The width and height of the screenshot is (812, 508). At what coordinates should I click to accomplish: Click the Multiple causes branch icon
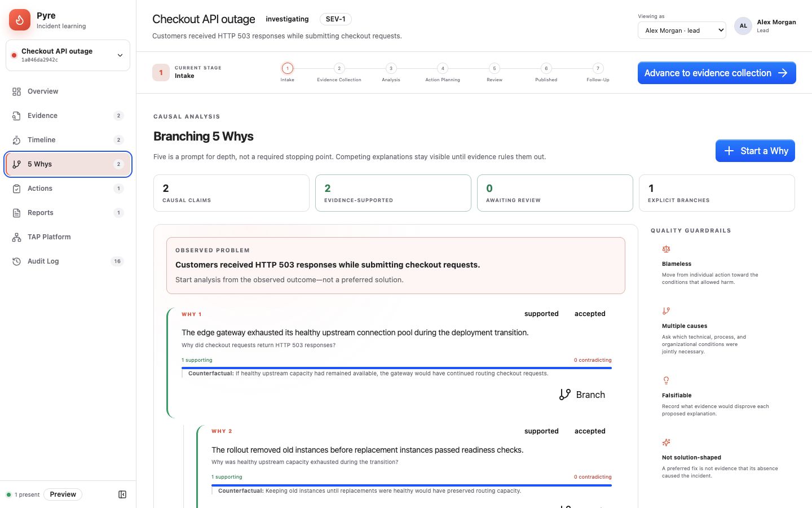(666, 311)
